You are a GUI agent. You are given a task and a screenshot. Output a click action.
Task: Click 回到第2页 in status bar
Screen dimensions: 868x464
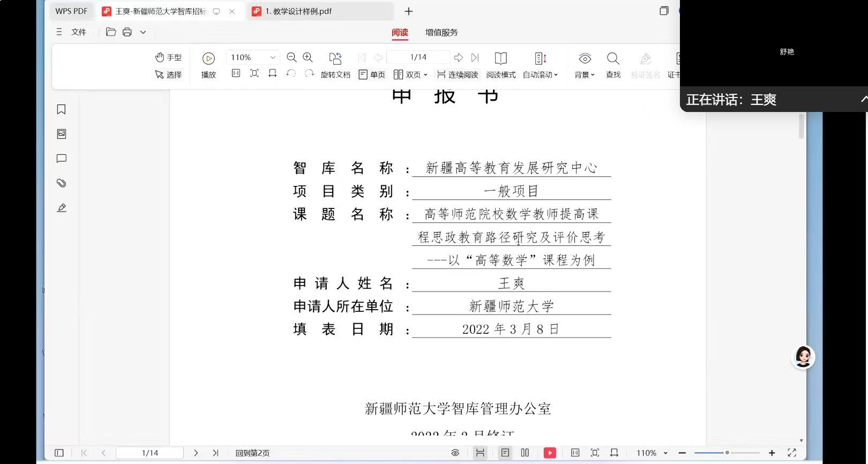(252, 453)
